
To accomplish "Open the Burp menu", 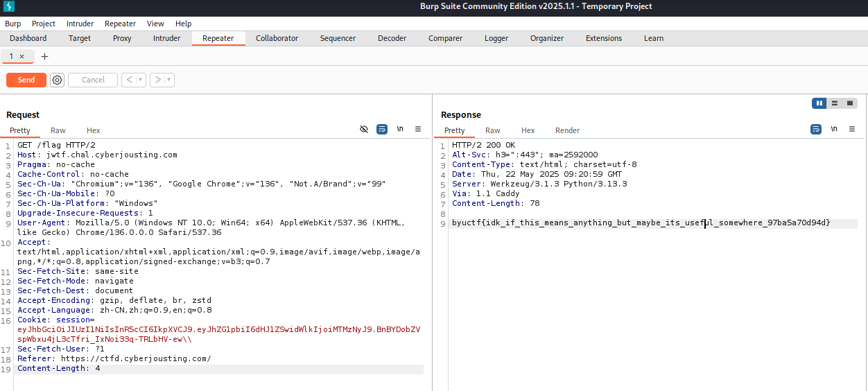I will click(13, 24).
